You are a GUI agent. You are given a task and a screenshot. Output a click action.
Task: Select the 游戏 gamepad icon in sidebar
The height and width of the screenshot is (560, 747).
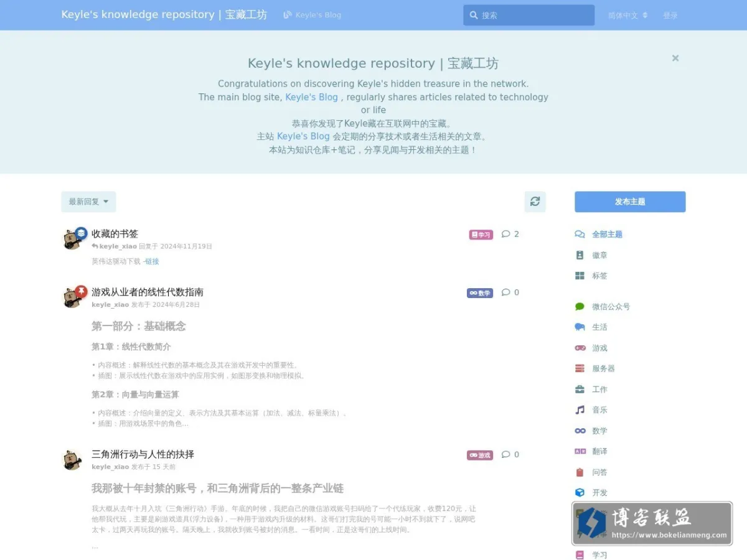pyautogui.click(x=580, y=348)
